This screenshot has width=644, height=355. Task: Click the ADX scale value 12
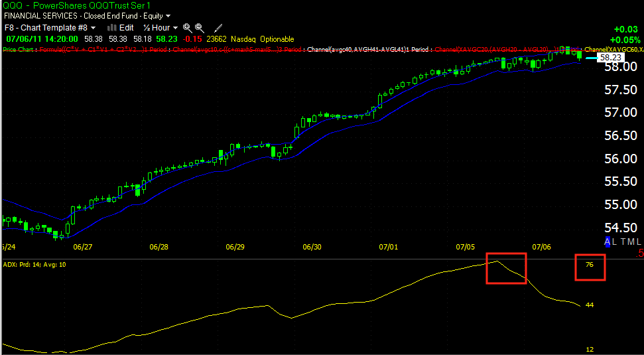[x=590, y=350]
